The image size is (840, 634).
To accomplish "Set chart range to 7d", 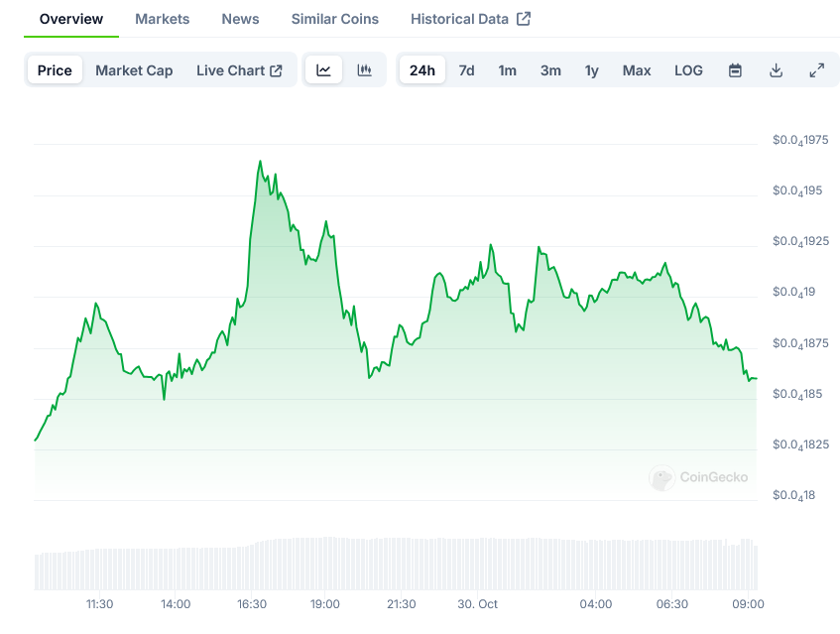I will coord(466,70).
